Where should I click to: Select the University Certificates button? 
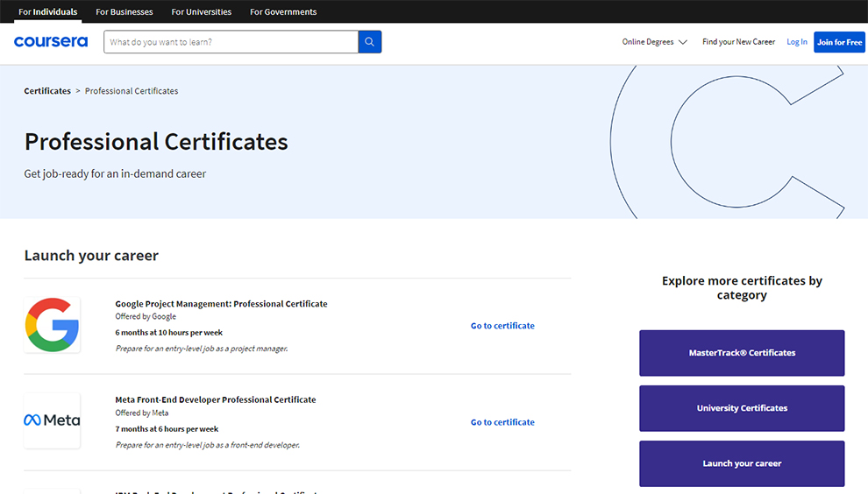[x=742, y=408]
